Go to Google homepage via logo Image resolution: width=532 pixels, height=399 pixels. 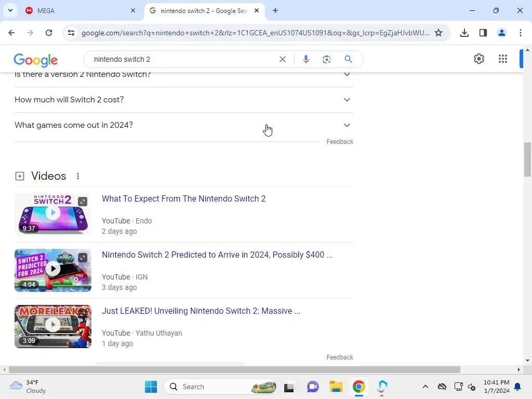pos(36,60)
